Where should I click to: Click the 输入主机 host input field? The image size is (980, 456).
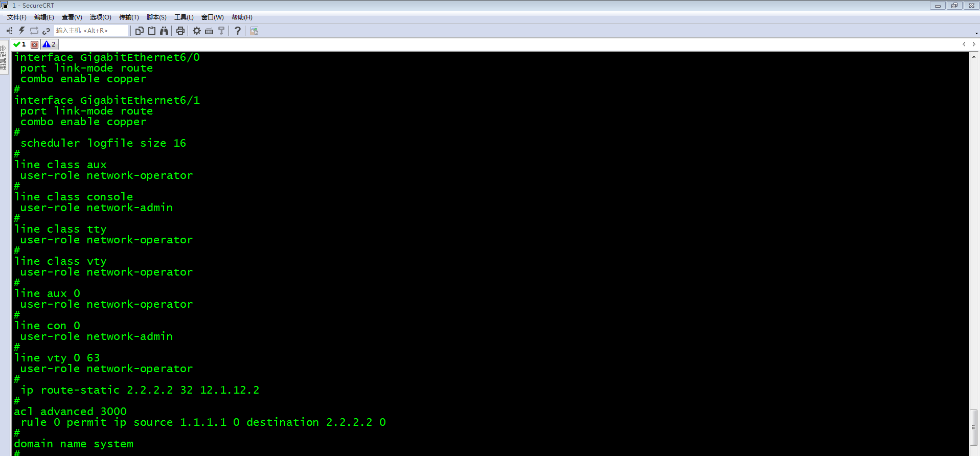(x=91, y=31)
